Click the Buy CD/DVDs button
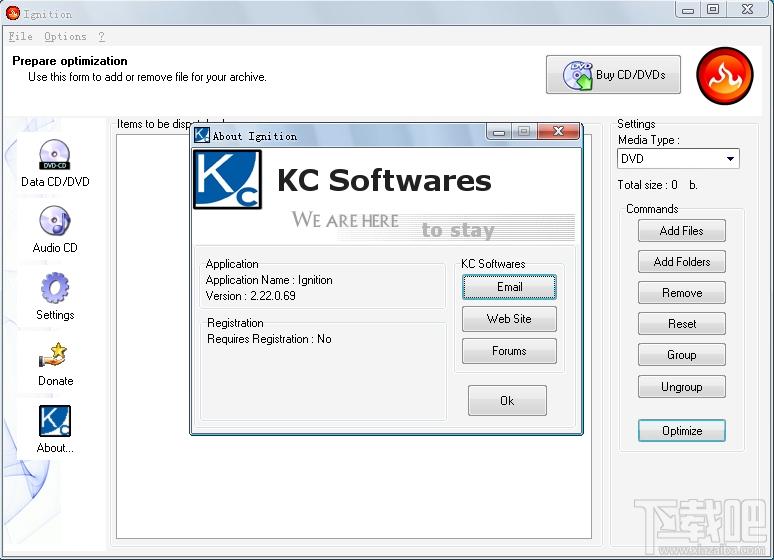Image resolution: width=774 pixels, height=560 pixels. point(613,75)
